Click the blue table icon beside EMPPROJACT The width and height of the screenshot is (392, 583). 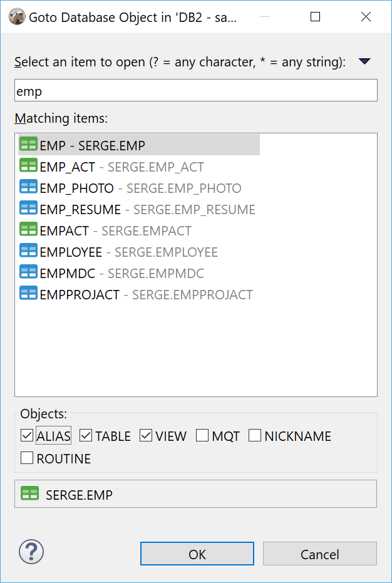[28, 292]
